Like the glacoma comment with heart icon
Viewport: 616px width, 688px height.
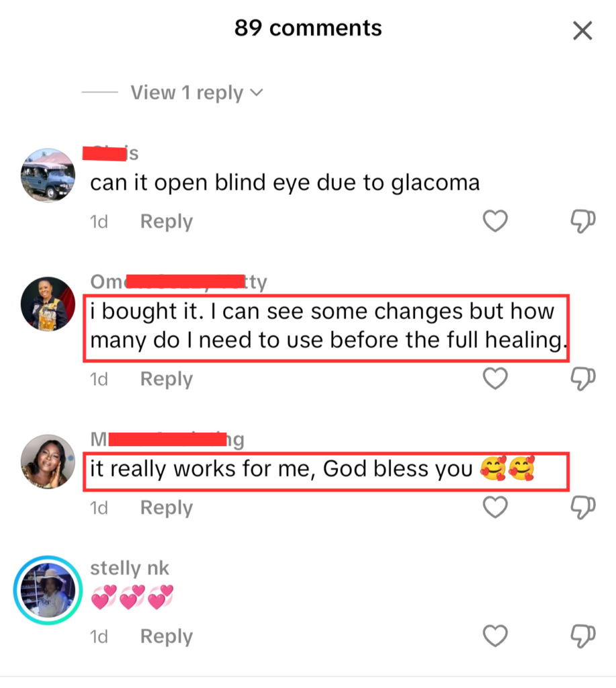pos(495,220)
